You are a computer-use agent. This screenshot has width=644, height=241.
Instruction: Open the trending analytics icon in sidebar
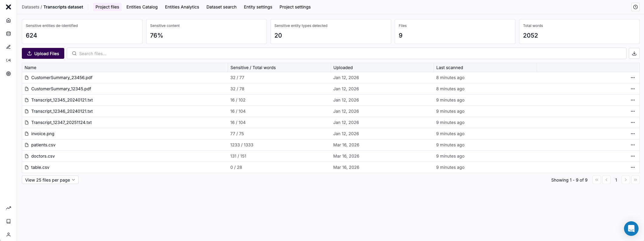(x=8, y=208)
